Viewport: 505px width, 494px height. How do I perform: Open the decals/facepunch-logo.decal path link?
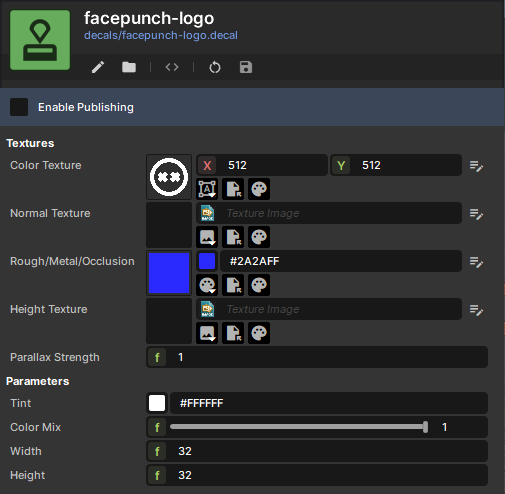[x=161, y=35]
